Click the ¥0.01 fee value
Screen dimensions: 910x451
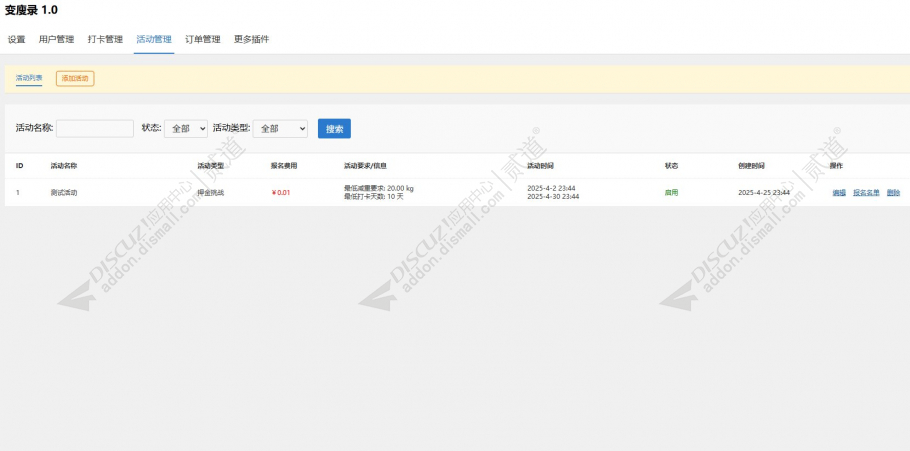click(x=281, y=193)
